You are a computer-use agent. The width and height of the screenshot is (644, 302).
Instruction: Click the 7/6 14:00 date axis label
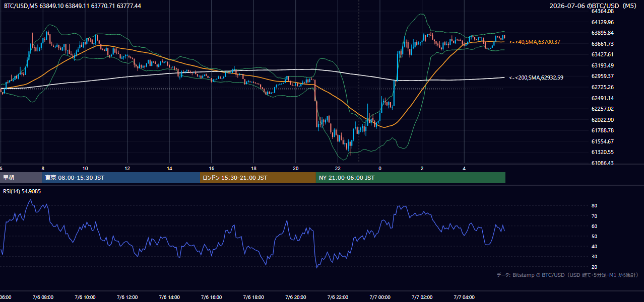pos(169,297)
